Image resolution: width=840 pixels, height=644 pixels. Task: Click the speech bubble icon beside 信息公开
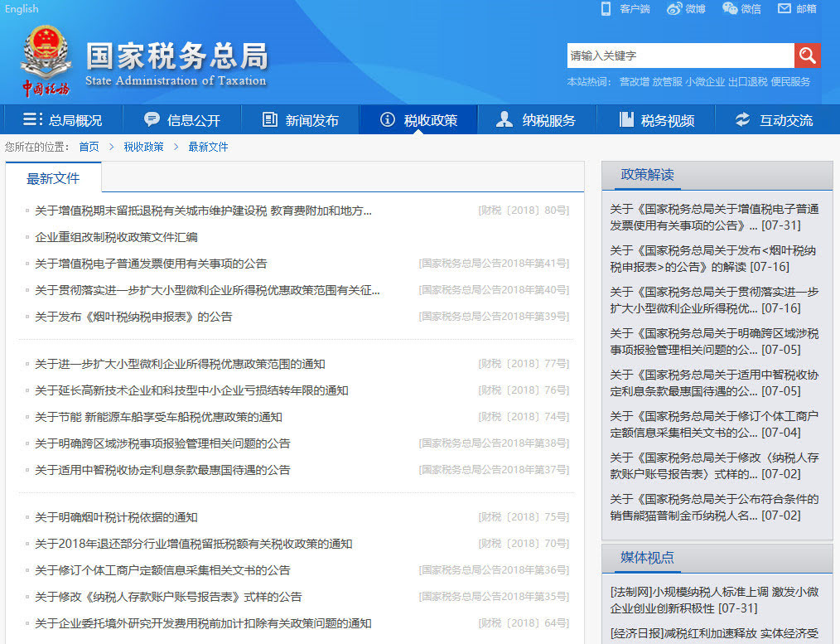point(152,119)
